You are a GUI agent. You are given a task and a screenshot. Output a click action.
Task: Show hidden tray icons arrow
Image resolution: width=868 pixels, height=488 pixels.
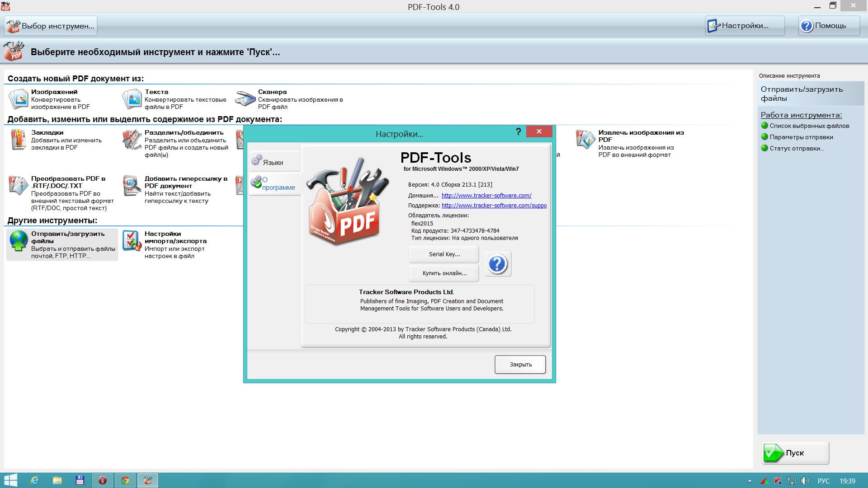750,481
